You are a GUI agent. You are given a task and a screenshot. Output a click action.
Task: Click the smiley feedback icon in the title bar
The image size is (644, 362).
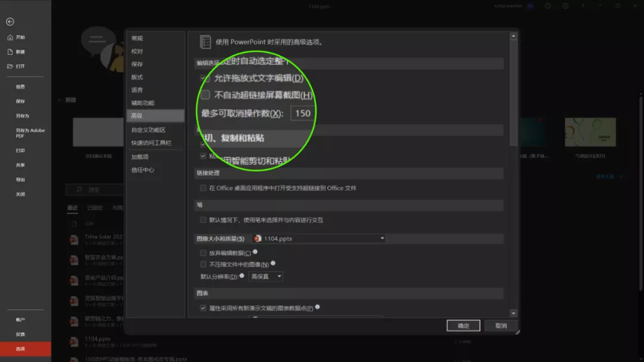click(x=548, y=6)
